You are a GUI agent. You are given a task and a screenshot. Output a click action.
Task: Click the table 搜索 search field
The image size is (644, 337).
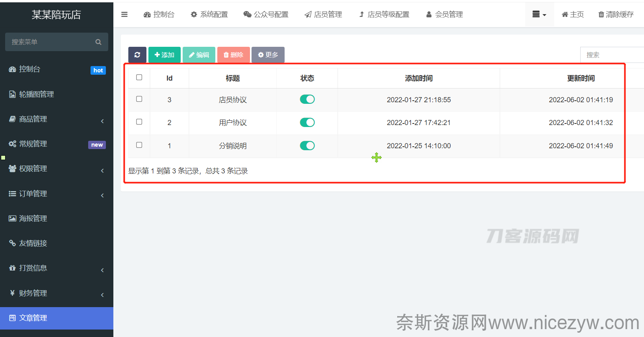(612, 55)
